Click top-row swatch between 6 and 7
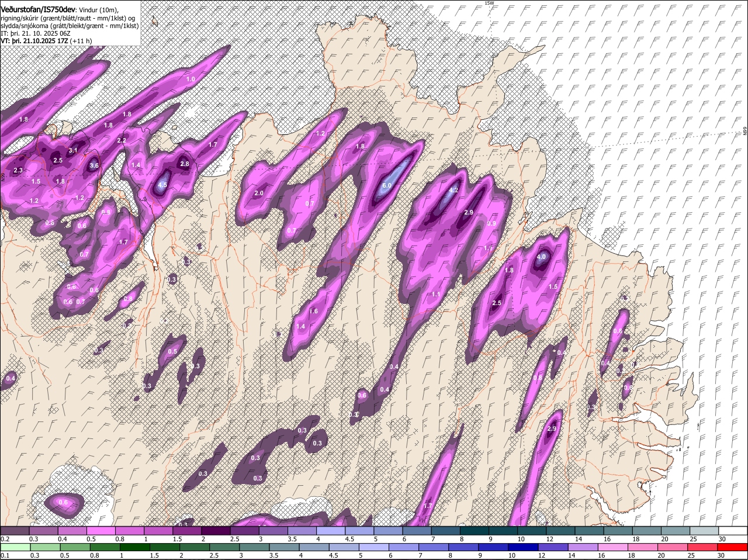This screenshot has width=748, height=560. [x=417, y=531]
